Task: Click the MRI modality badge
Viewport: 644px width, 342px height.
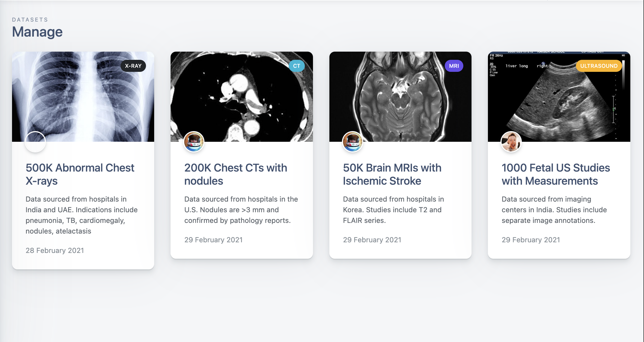Action: 454,66
